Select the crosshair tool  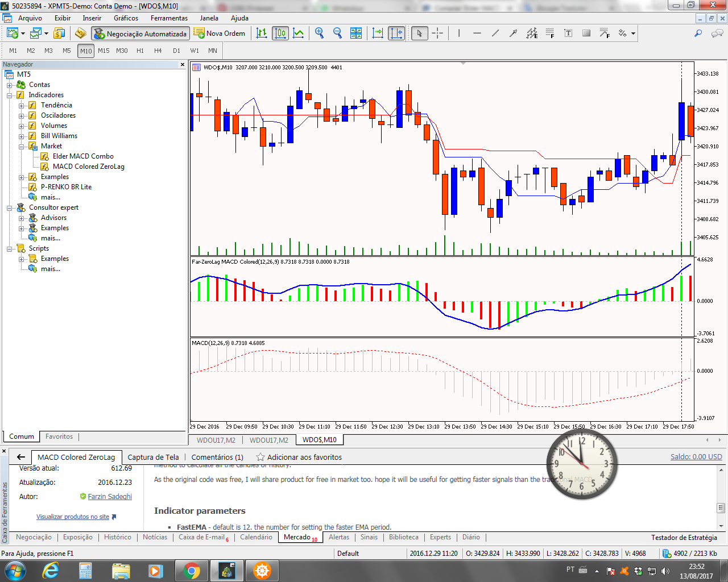point(437,34)
